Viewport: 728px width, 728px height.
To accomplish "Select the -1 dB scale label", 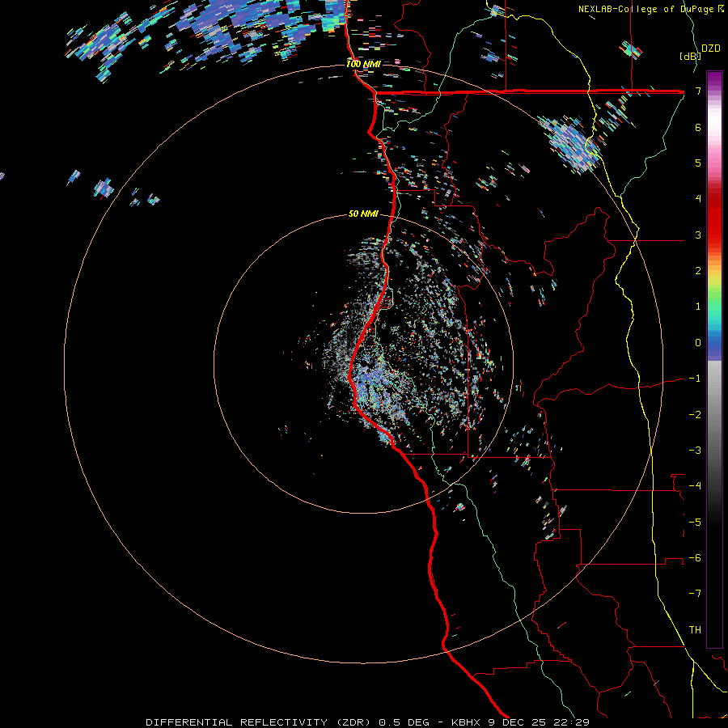I will pos(695,379).
